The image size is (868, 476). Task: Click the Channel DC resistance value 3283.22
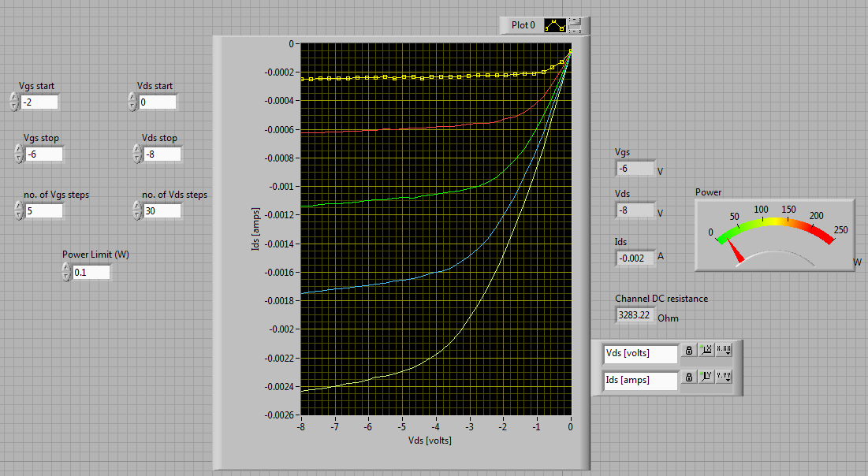tap(635, 315)
